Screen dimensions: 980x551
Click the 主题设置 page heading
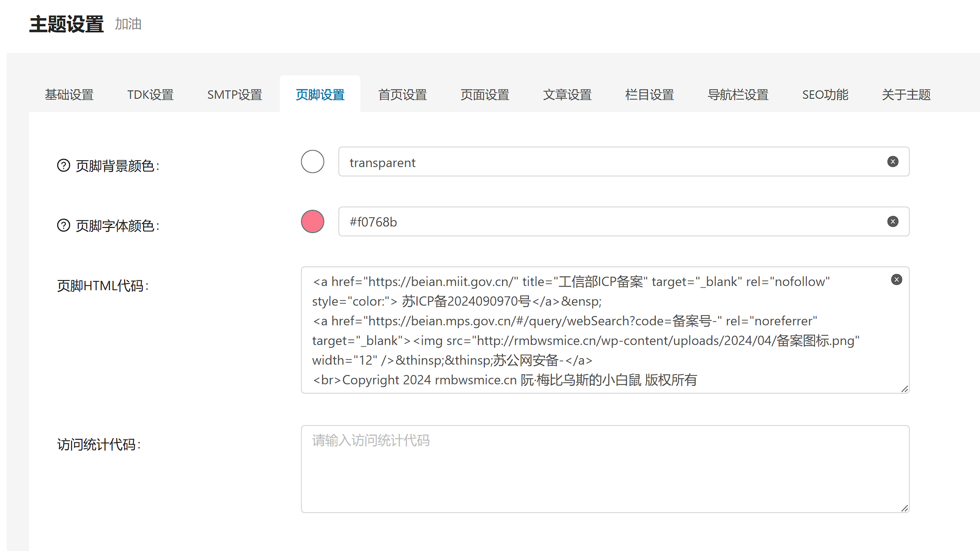click(66, 24)
